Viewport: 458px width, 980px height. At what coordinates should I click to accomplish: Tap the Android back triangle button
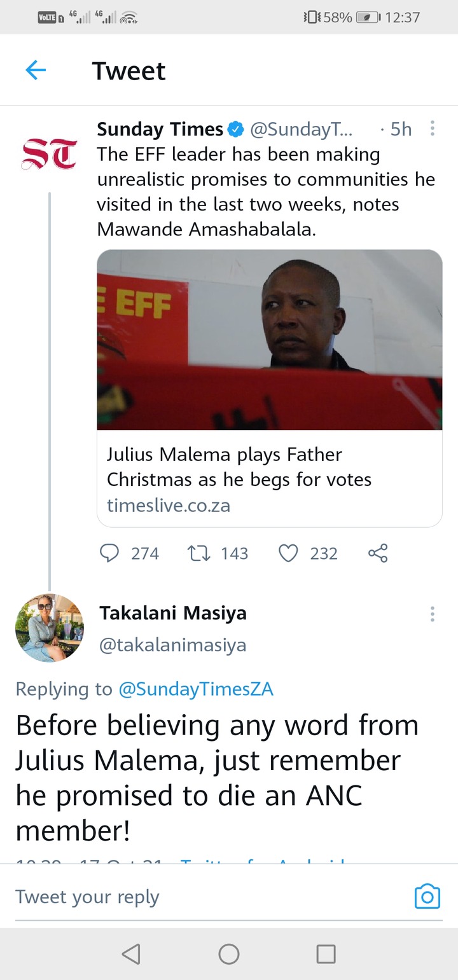130,953
